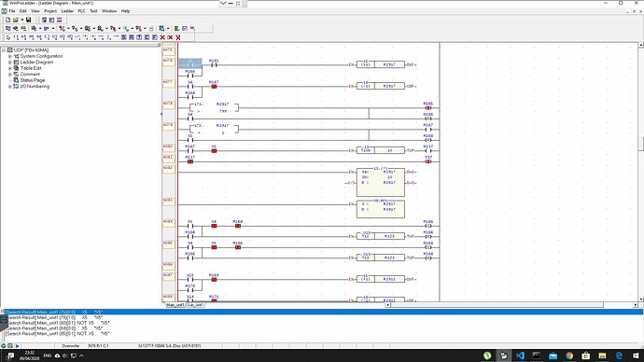Show hidden tray icons chevron in taskbar
This screenshot has height=362, width=644.
(81, 355)
